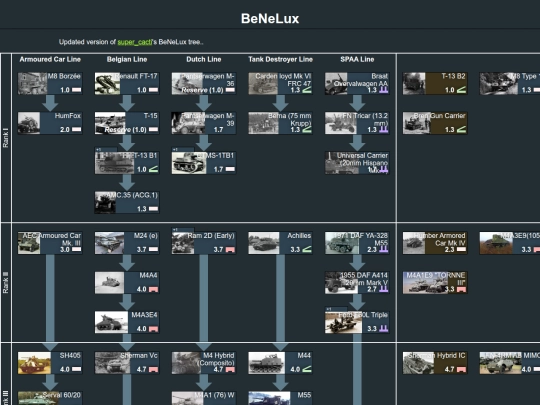
Task: Select the Bren Gun Carrier card
Action: point(435,123)
